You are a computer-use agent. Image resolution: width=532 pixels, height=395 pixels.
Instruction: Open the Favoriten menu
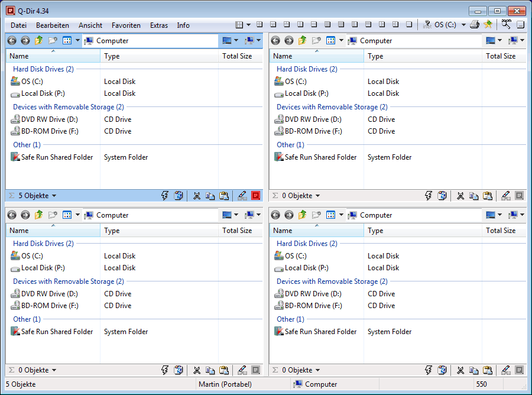126,25
